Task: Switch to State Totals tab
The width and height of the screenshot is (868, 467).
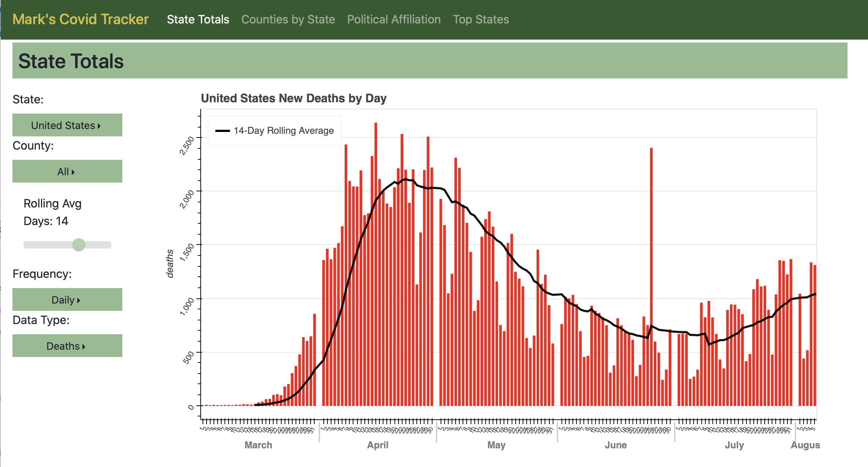Action: [x=198, y=19]
